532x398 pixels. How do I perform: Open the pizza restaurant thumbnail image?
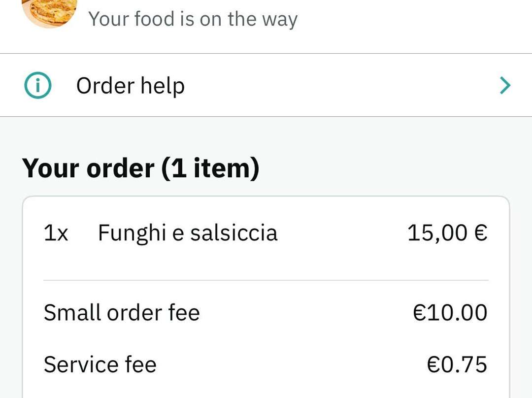tap(50, 11)
